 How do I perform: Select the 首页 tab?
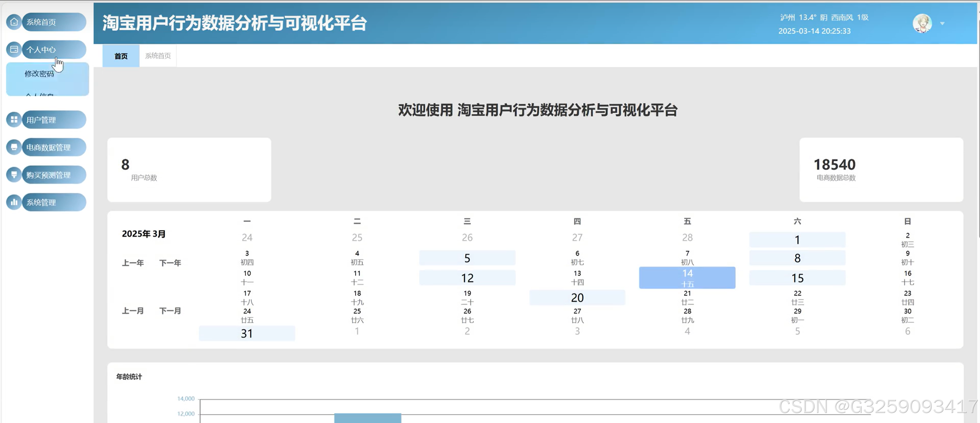tap(121, 56)
